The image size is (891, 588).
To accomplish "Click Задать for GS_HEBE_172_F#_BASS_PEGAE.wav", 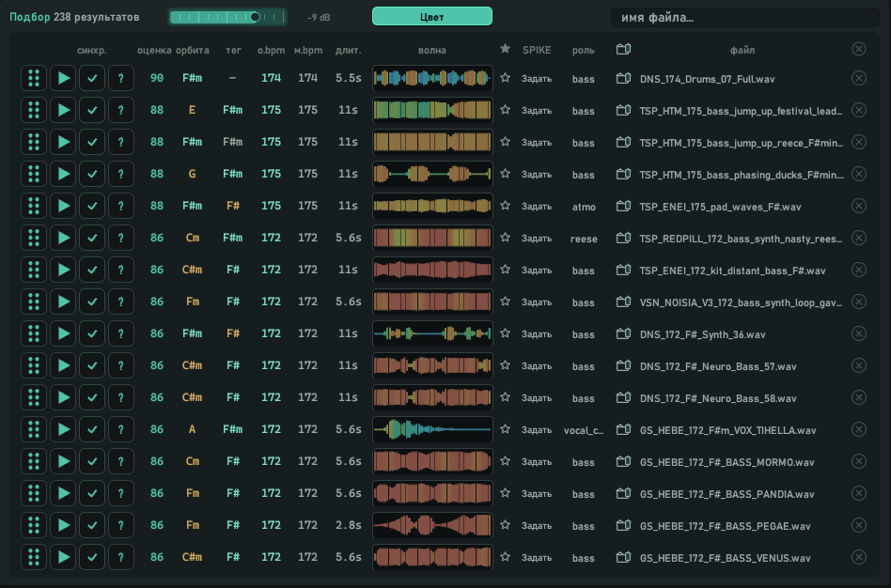I will tap(537, 526).
